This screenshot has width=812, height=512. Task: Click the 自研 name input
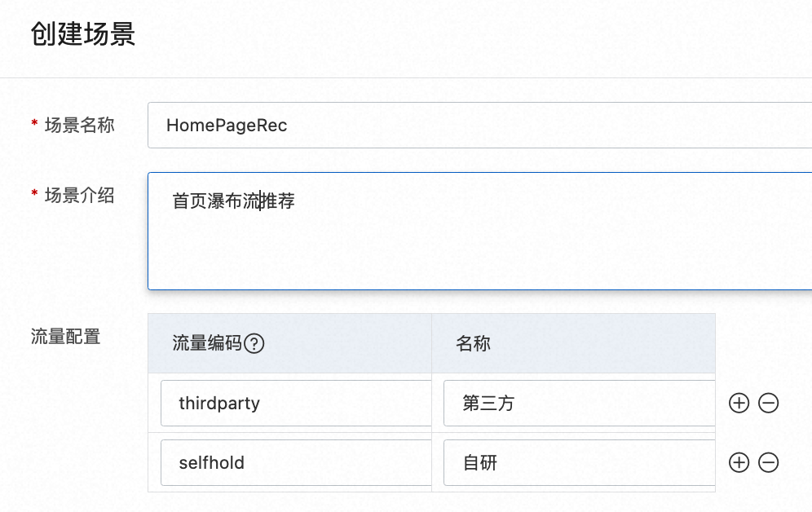[x=579, y=463]
